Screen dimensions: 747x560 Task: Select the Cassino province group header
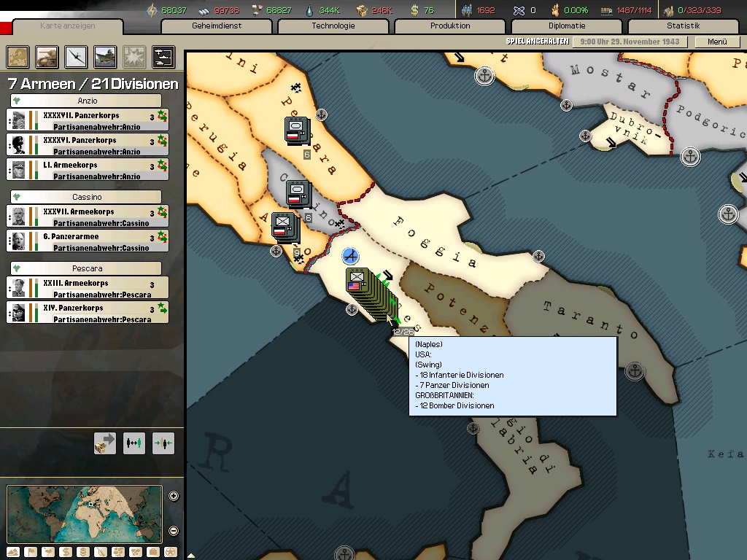86,197
